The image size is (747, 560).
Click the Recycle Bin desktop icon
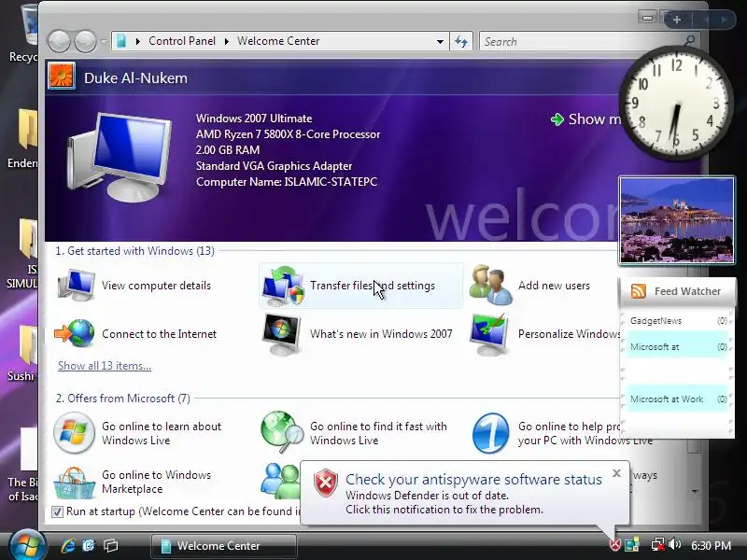(x=24, y=34)
